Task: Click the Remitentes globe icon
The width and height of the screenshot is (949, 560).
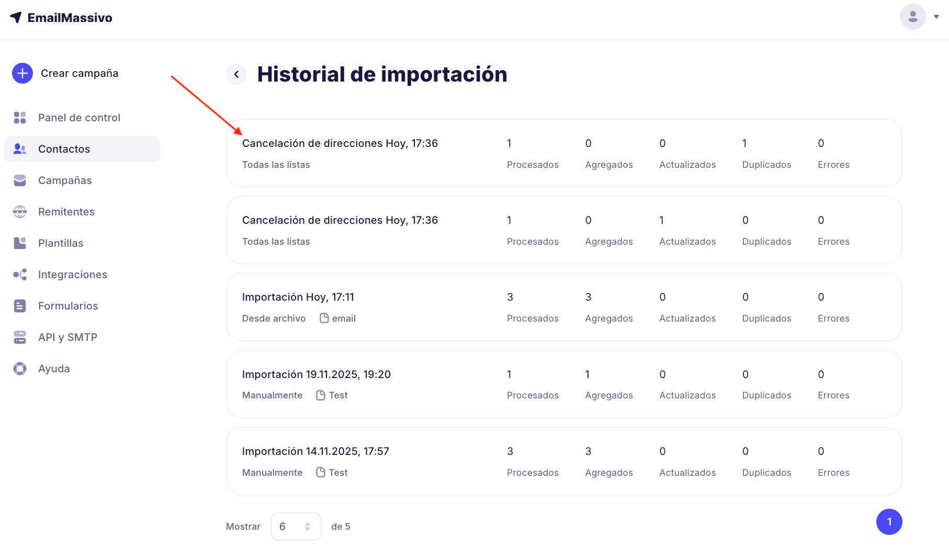Action: [x=20, y=212]
